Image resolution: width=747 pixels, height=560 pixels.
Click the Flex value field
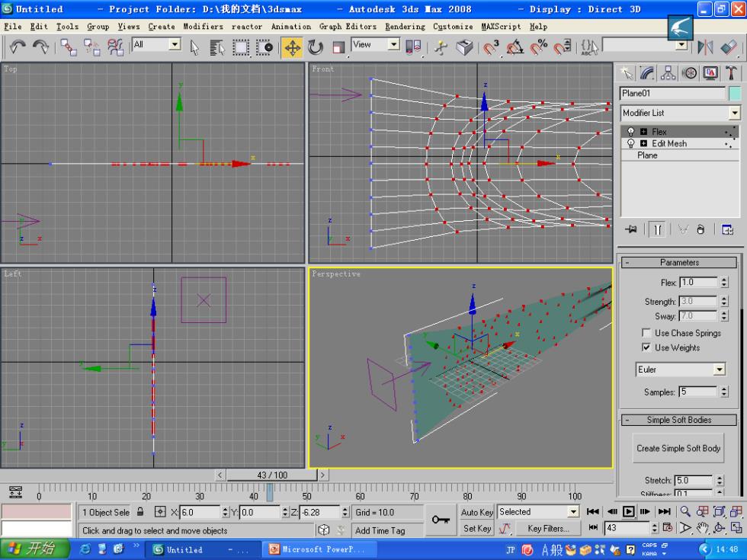(698, 283)
